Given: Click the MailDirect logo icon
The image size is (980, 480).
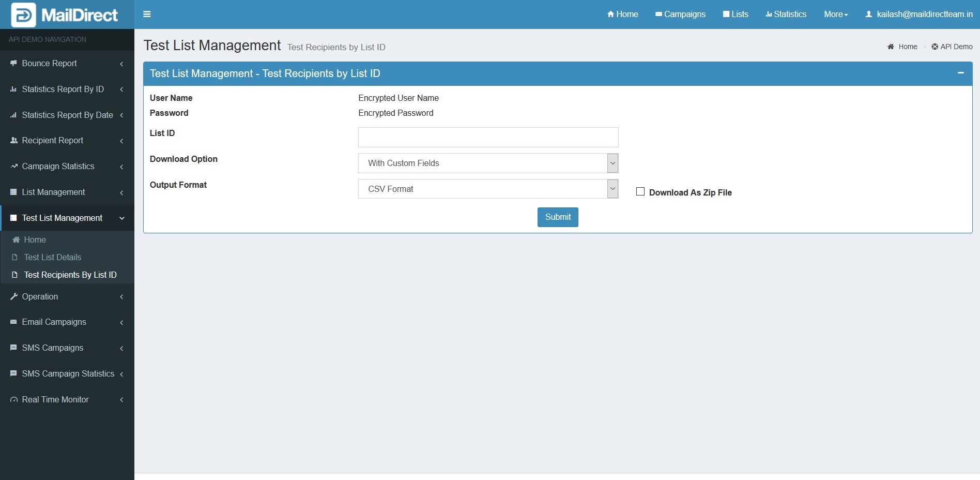Looking at the screenshot, I should coord(23,14).
